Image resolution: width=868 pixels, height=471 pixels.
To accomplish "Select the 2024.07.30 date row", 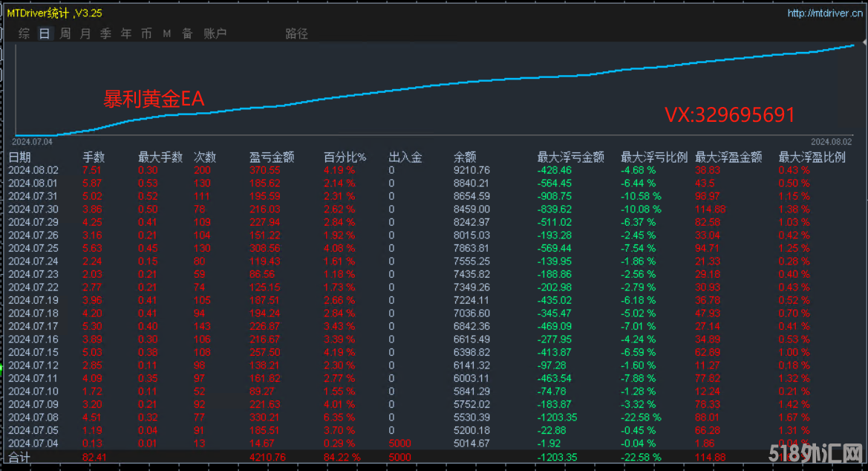I will tap(33, 209).
